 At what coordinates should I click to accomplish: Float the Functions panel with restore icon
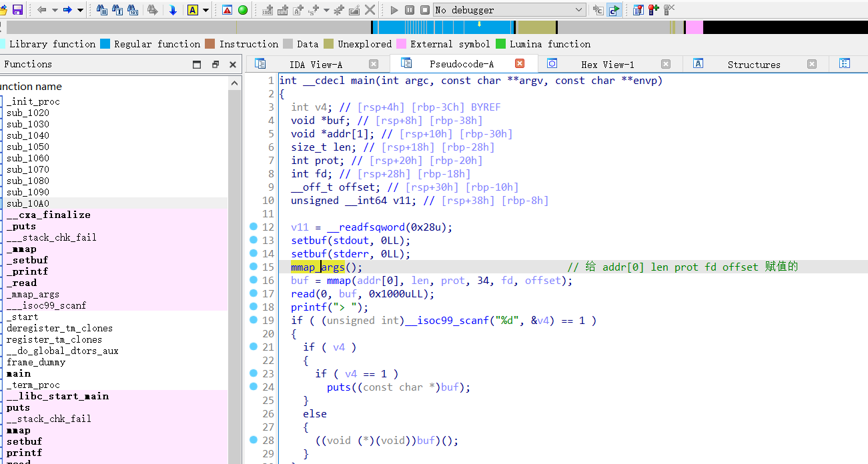[x=215, y=65]
